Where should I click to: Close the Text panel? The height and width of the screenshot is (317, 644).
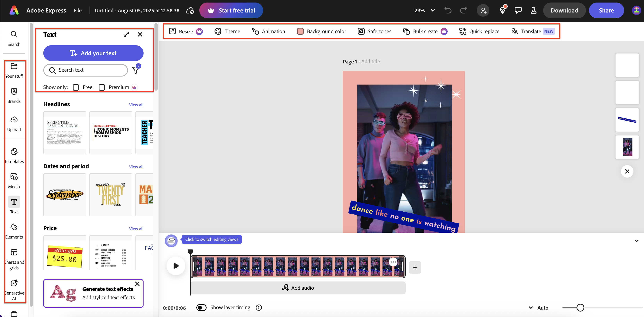[x=140, y=35]
